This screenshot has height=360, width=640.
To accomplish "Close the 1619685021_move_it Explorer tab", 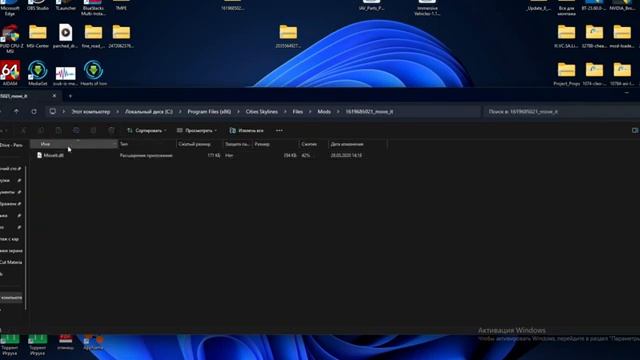I will pos(54,96).
